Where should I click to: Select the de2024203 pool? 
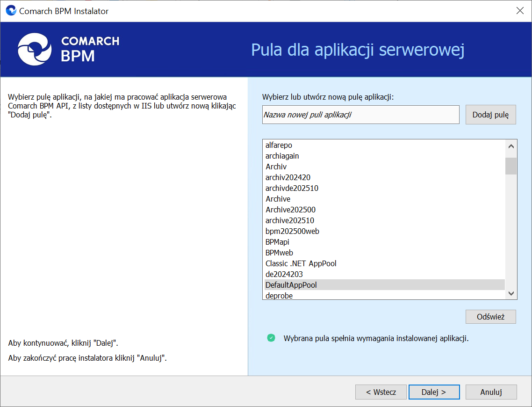385,274
